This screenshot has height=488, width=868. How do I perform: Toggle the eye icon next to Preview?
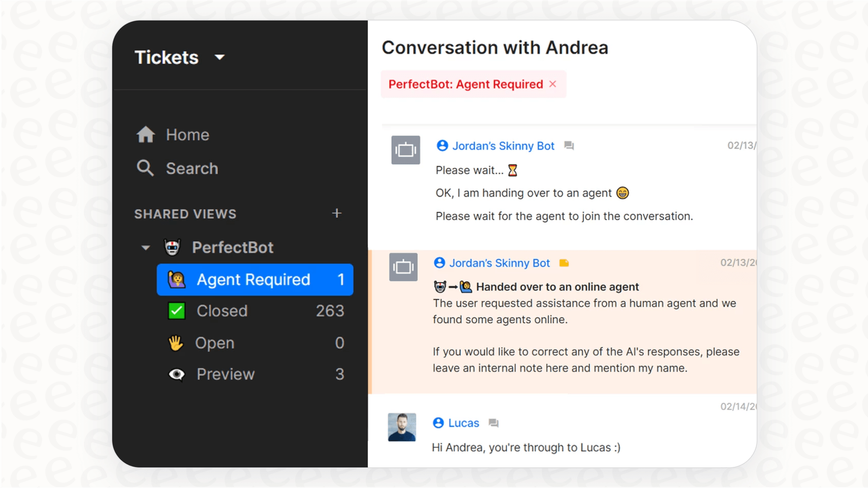176,374
